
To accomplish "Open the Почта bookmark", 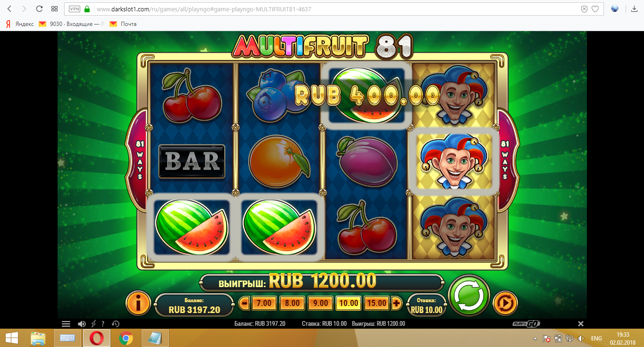I will [123, 24].
